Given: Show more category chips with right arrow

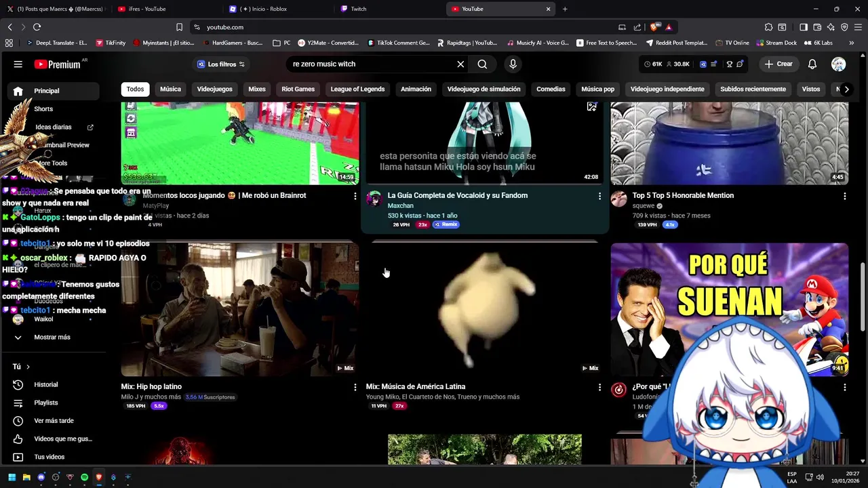Looking at the screenshot, I should [846, 89].
